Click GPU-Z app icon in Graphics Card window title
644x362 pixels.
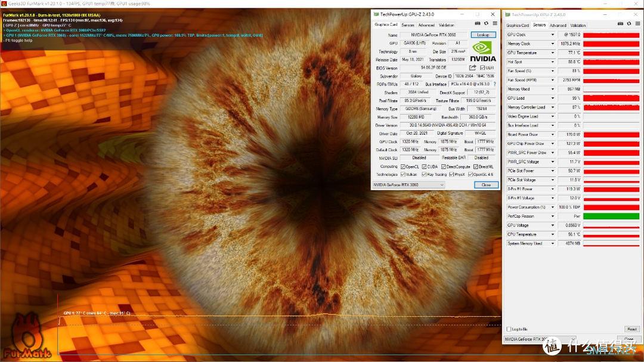[x=376, y=14]
